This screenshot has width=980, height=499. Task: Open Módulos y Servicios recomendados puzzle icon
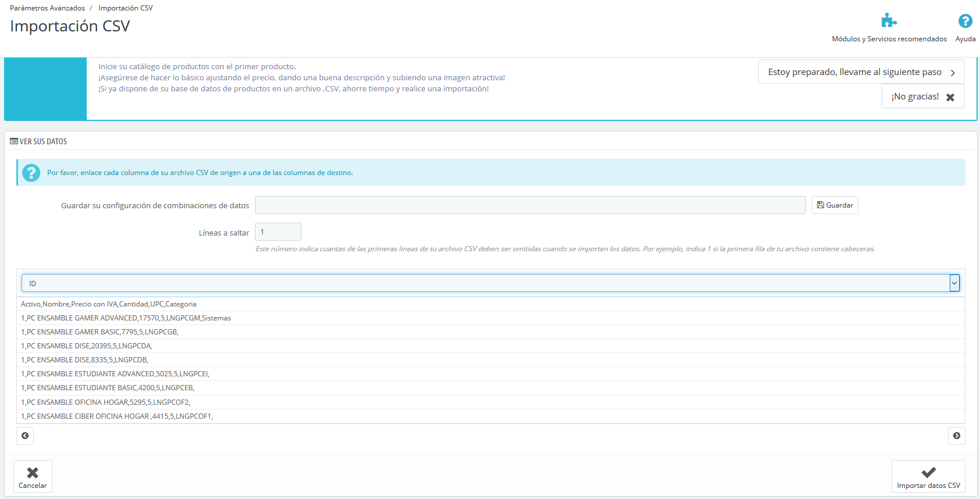tap(889, 21)
